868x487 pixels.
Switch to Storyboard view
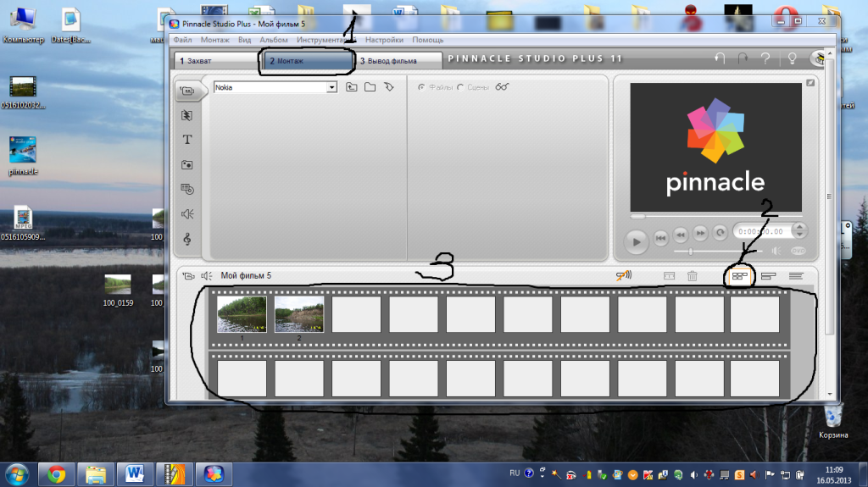point(739,275)
